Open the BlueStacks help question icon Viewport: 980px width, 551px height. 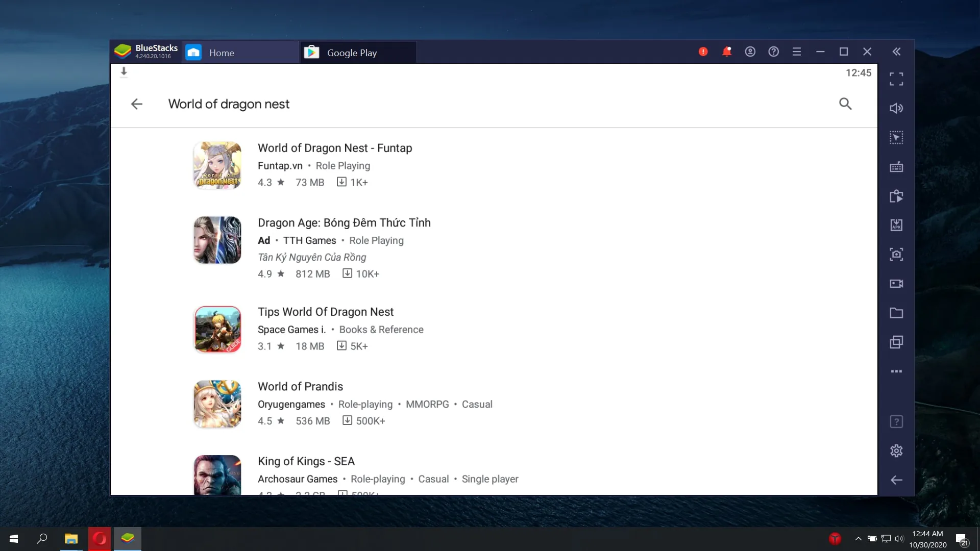(773, 52)
